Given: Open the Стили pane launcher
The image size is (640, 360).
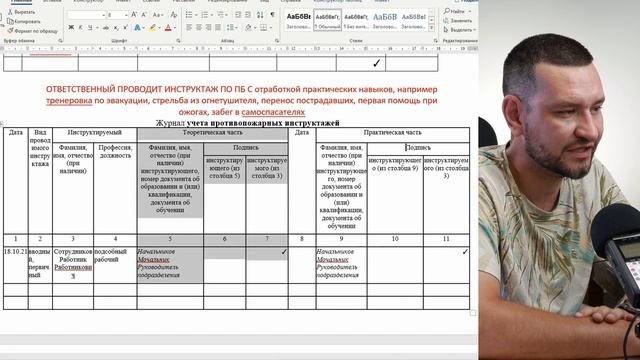Looking at the screenshot, I should click(435, 41).
